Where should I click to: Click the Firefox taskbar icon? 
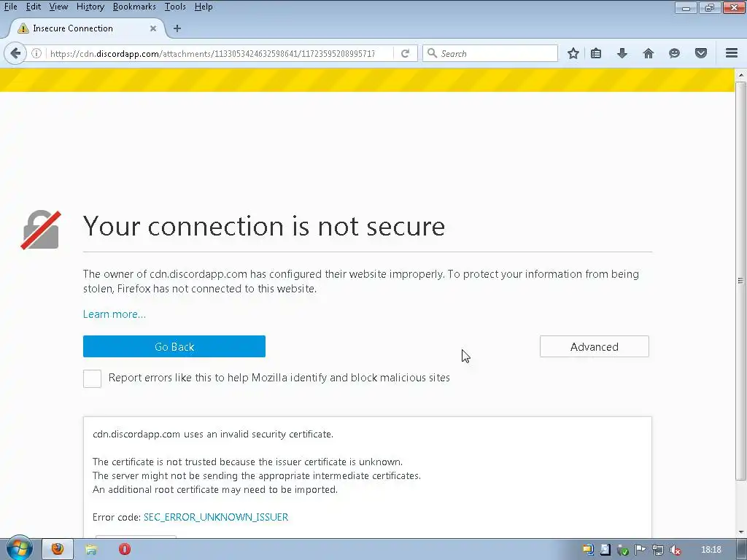point(58,549)
